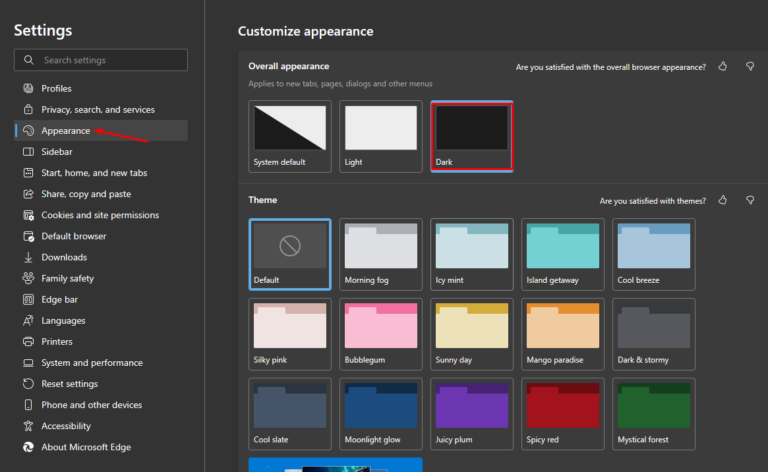This screenshot has width=768, height=472.
Task: Open Reset settings page
Action: (x=101, y=383)
